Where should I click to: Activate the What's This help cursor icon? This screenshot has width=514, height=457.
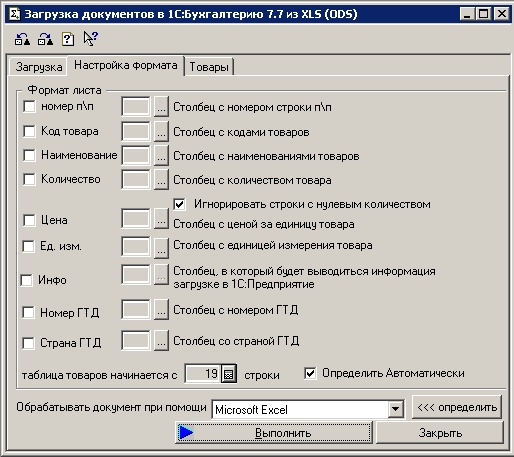click(x=90, y=38)
